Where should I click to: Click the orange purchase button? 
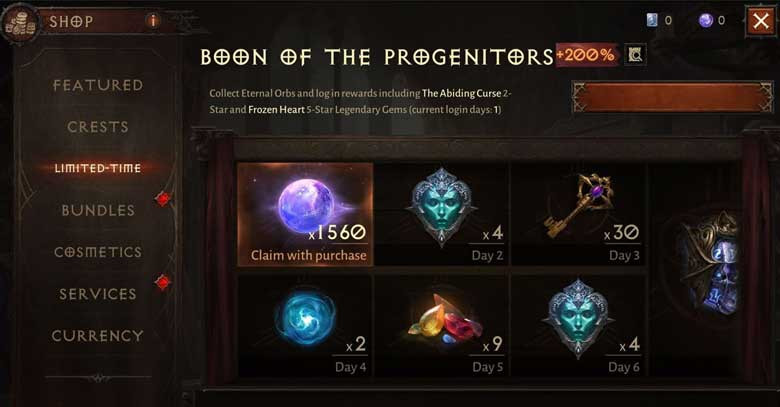click(x=673, y=97)
